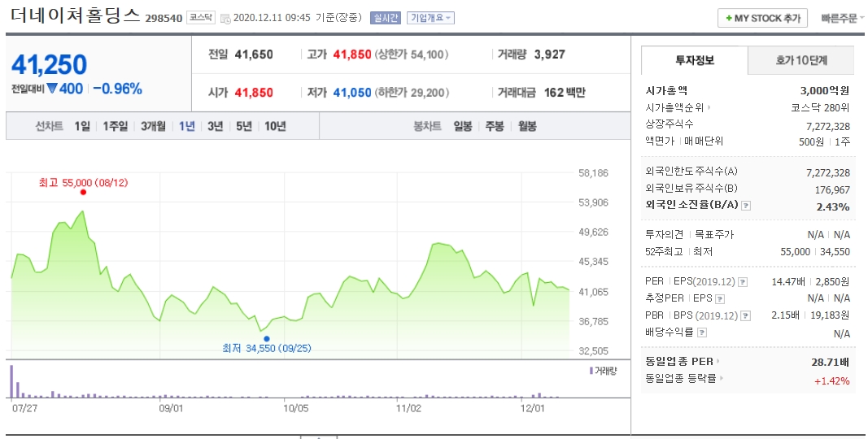Click the 52주최고 최저 55,000 | 34,550 value
This screenshot has width=868, height=439.
815,251
